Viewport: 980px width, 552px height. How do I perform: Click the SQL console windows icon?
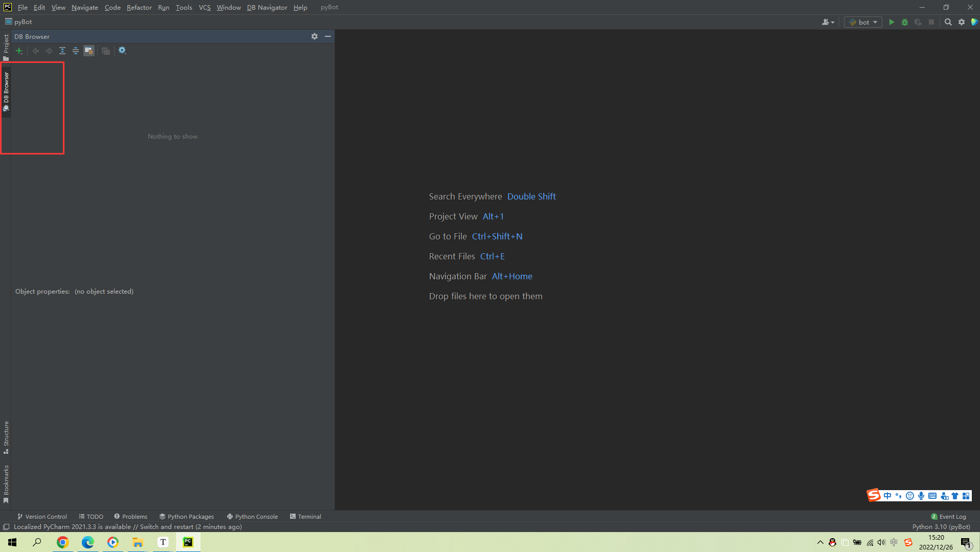pos(106,51)
